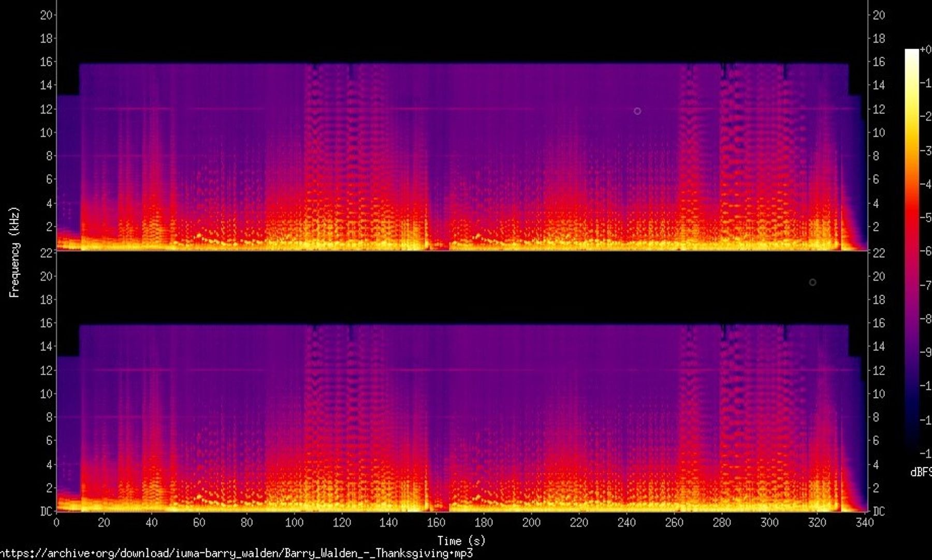932x560 pixels.
Task: Click the small circle marker in the upper spectrogram
Action: point(637,111)
